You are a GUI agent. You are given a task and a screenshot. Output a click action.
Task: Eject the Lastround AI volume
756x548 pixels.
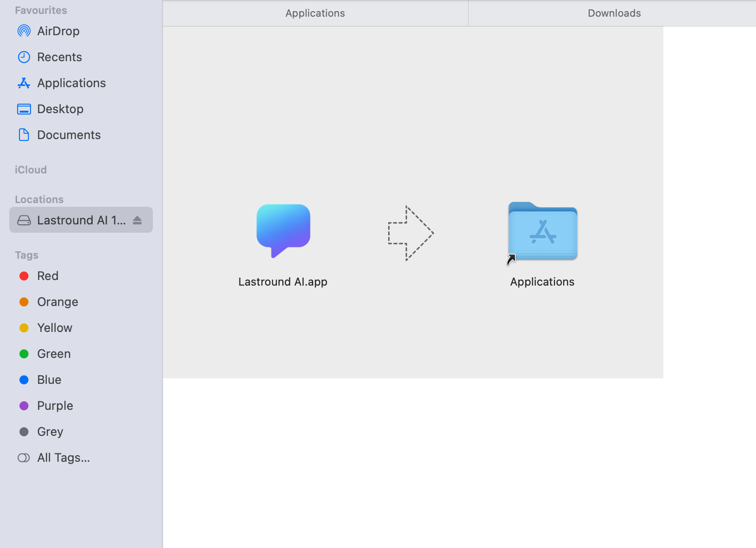pos(137,220)
